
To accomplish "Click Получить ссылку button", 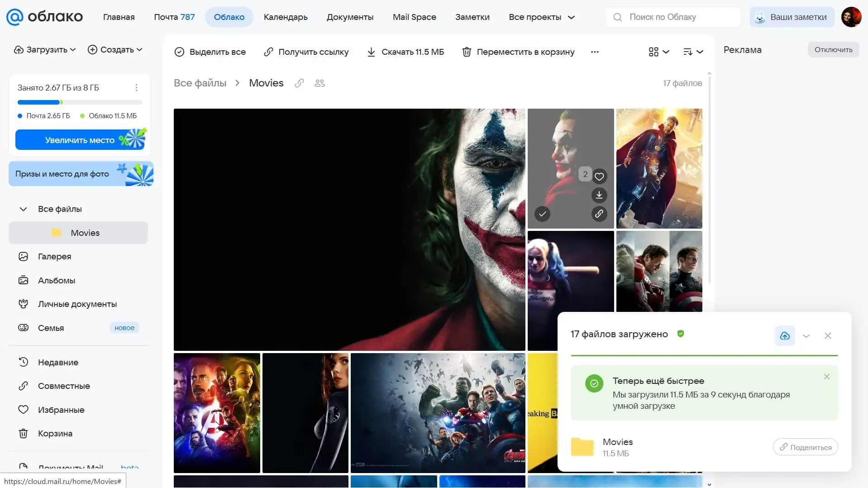I will [x=306, y=52].
